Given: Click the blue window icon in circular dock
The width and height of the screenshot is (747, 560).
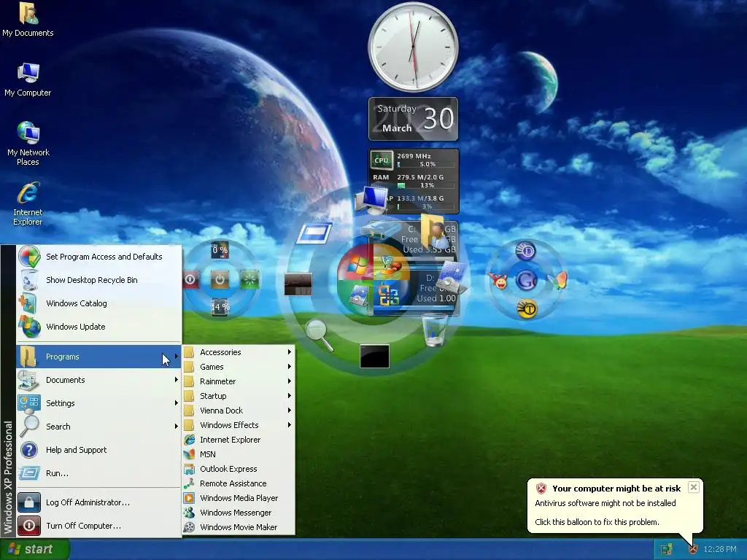Looking at the screenshot, I should click(314, 233).
